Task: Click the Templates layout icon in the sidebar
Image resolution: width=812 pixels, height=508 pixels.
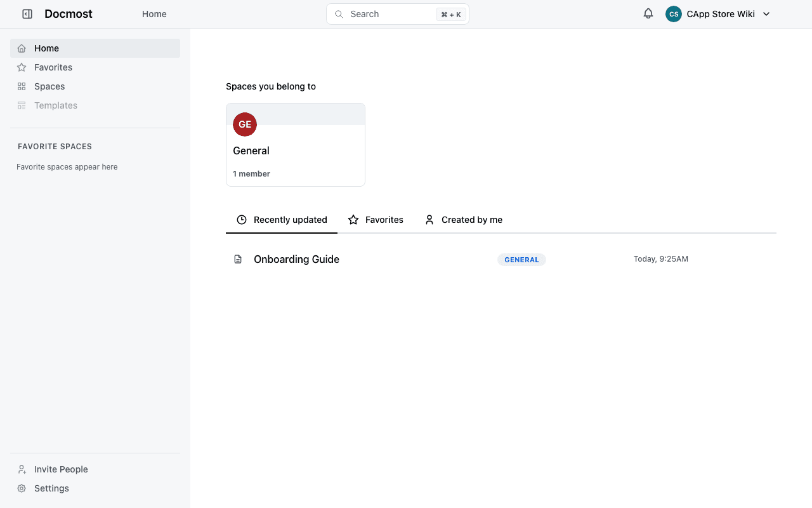Action: [x=22, y=105]
